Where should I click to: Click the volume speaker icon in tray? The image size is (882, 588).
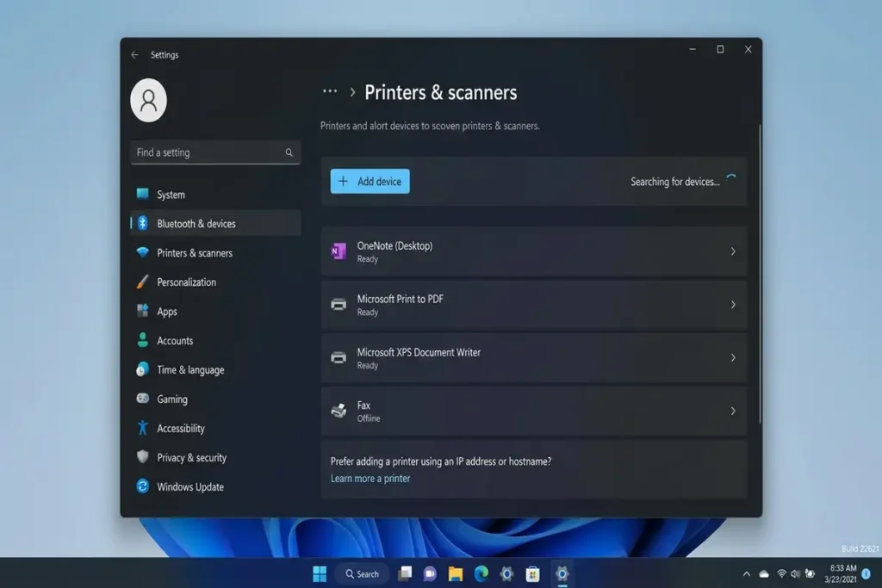[795, 574]
